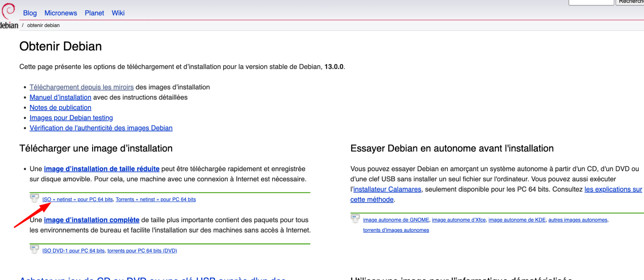644x280 pixels.
Task: View the Notes de publication link
Action: click(60, 108)
